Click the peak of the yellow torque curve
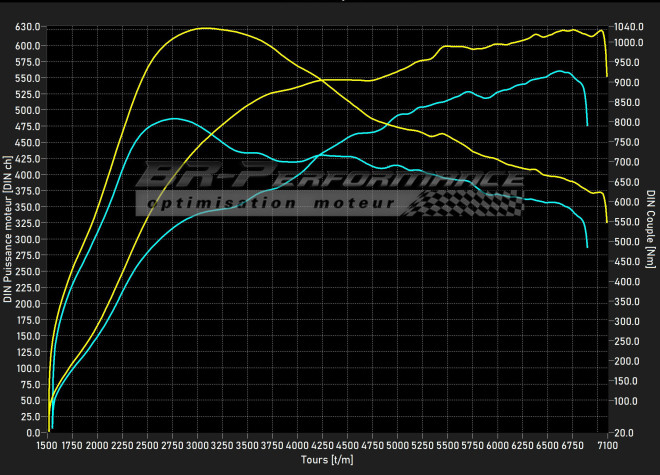 click(203, 28)
